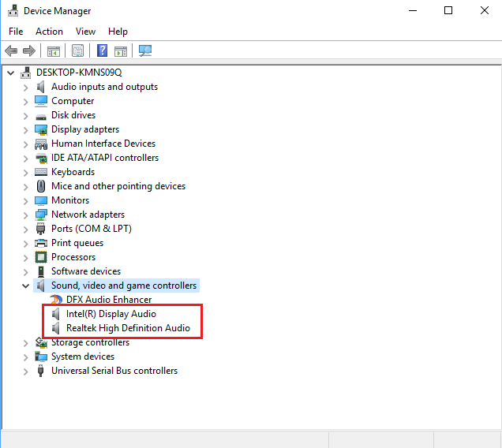Expand the Display adapters category
This screenshot has width=502, height=448.
pyautogui.click(x=26, y=129)
